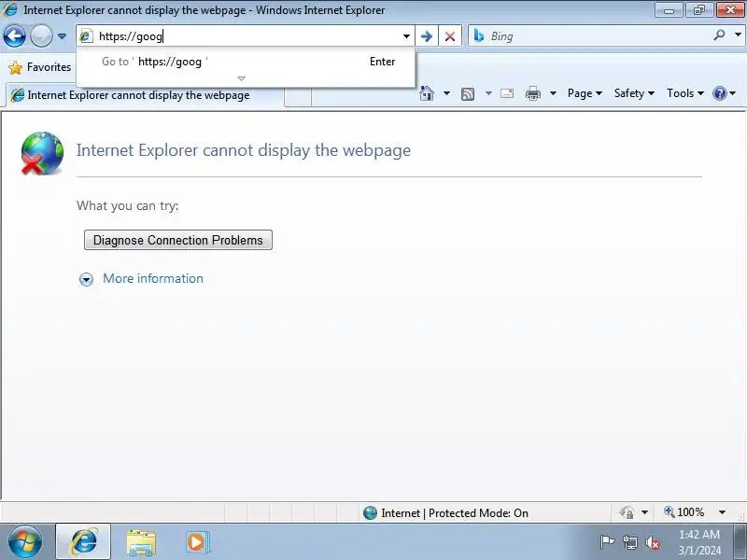Click the Show desktop strip
The height and width of the screenshot is (560, 747).
coord(740,542)
